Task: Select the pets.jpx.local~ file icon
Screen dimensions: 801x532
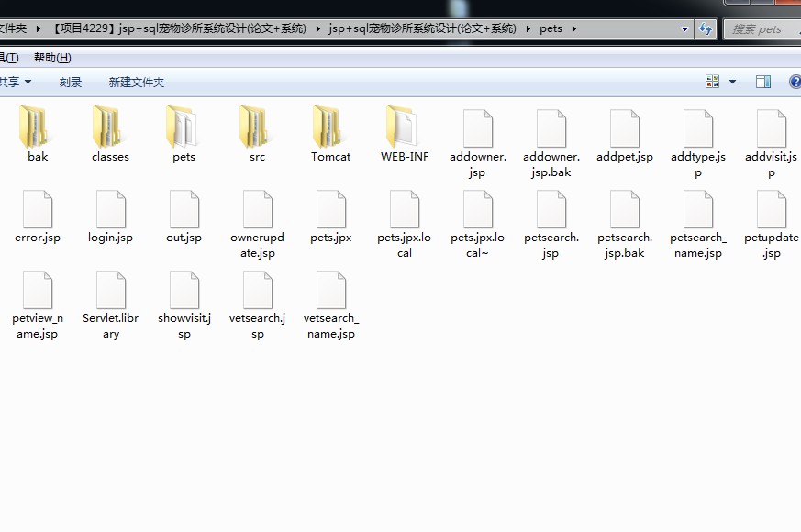Action: (x=478, y=209)
